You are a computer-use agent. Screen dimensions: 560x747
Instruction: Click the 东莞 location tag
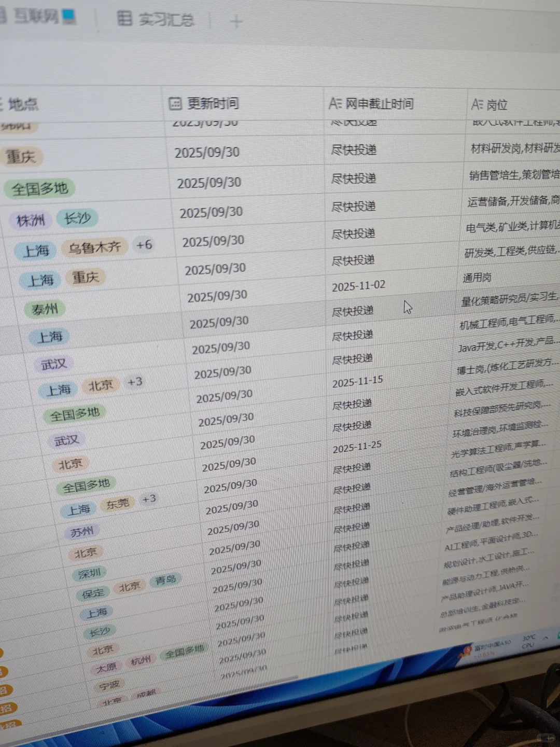(118, 504)
